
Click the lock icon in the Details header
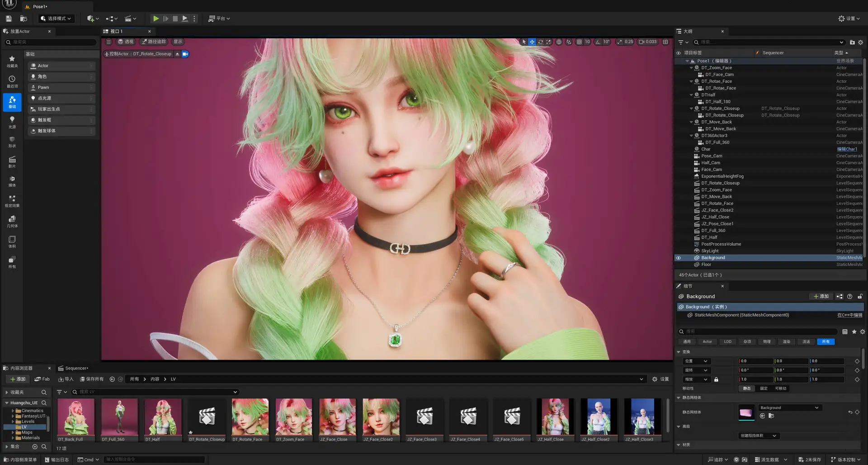tap(860, 296)
